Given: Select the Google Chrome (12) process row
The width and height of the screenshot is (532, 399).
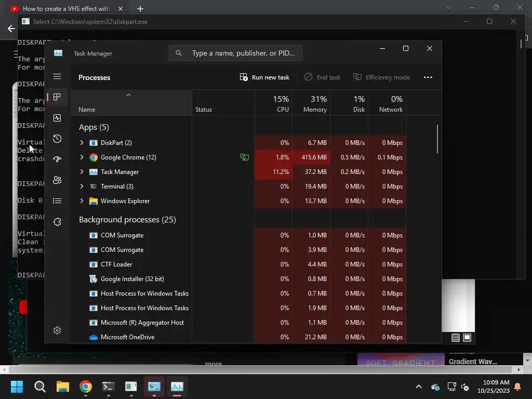Looking at the screenshot, I should (x=238, y=157).
